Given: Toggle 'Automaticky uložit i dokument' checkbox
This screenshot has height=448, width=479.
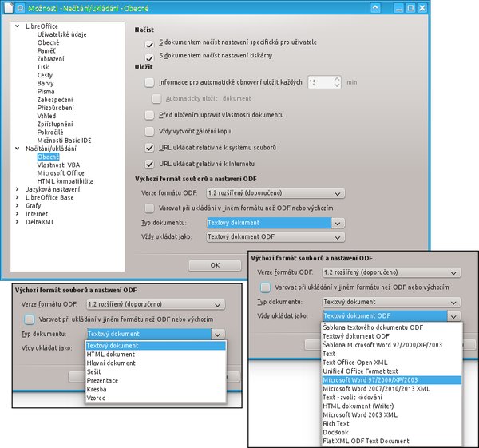Looking at the screenshot, I should (156, 99).
